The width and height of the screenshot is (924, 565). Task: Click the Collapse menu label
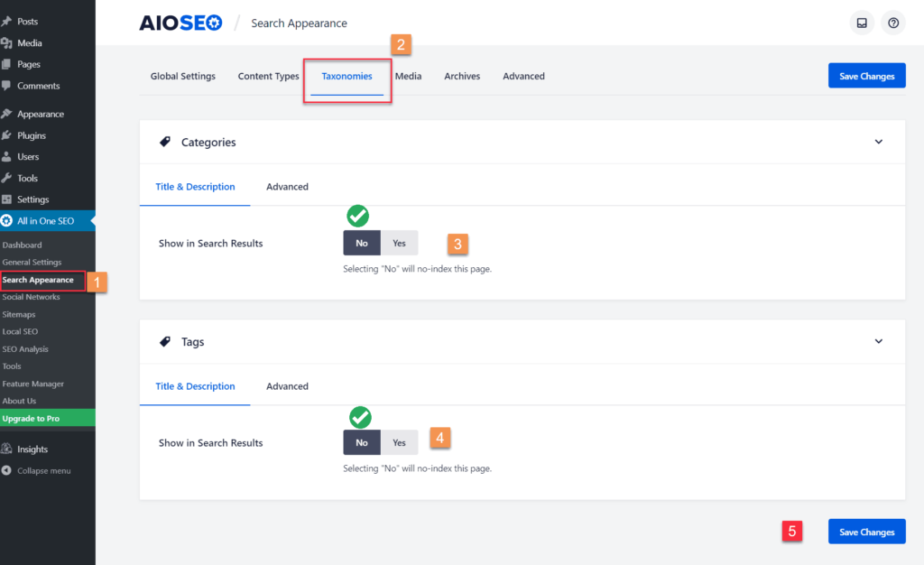tap(43, 471)
